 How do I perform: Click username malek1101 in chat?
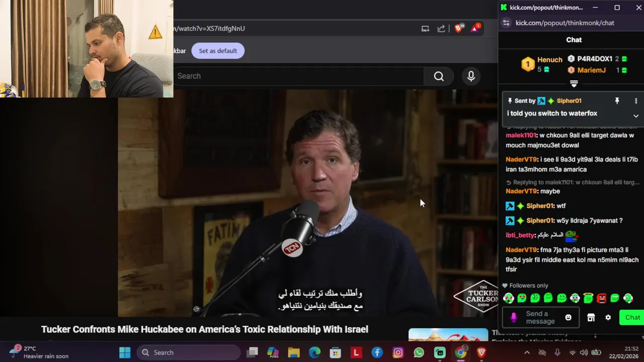[521, 135]
